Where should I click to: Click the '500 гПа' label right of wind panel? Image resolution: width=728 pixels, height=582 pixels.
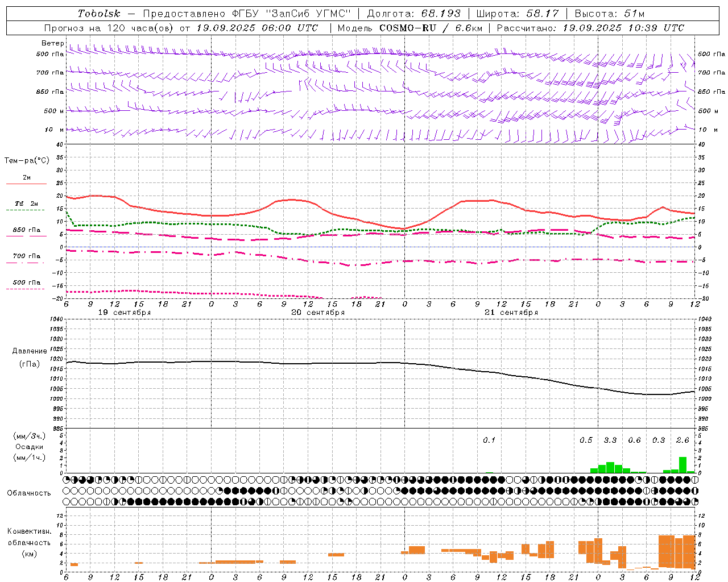(712, 54)
